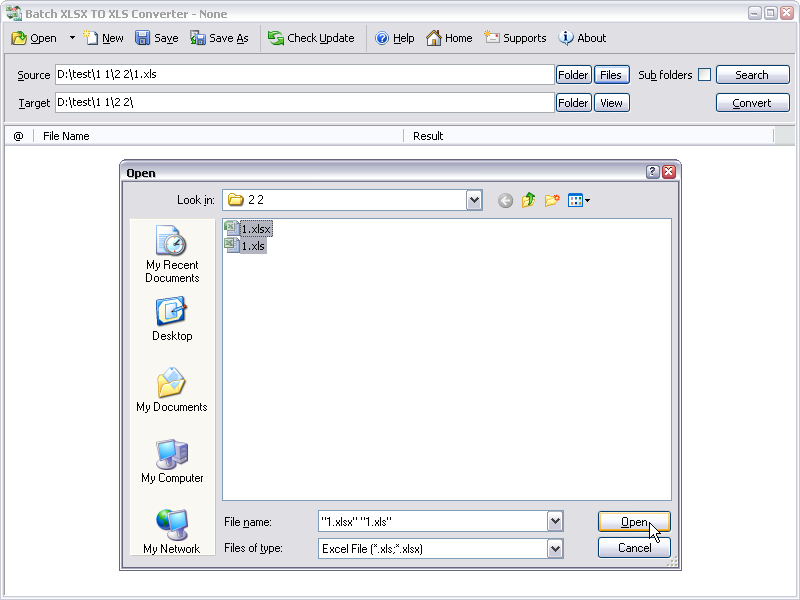The image size is (800, 600).
Task: Click the Supports toolbar item
Action: click(x=515, y=38)
